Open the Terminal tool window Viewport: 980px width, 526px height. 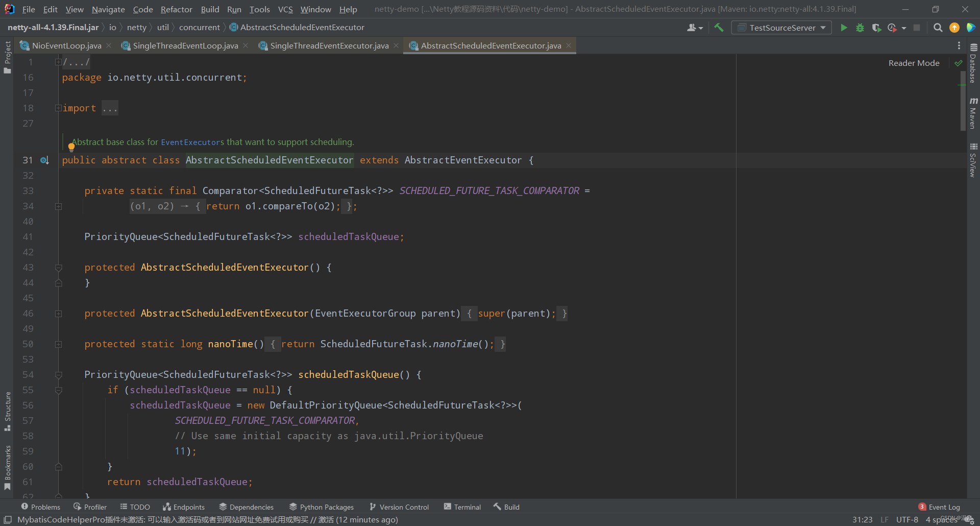pos(462,507)
